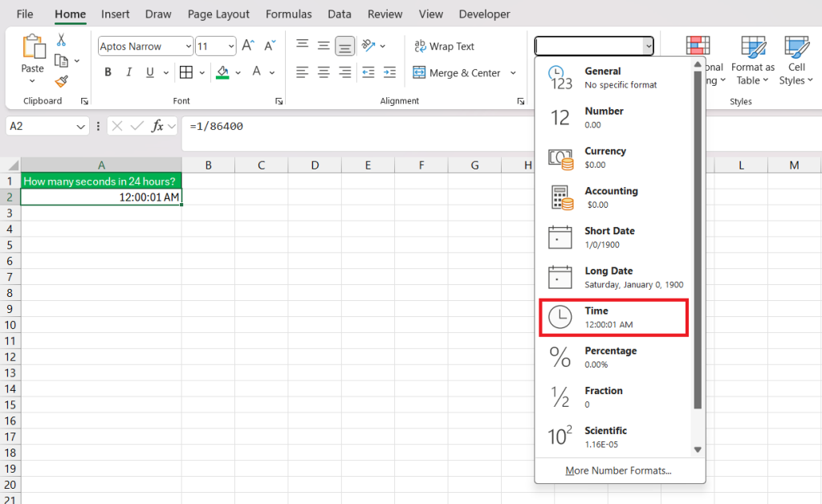Click the Borders grid icon
The width and height of the screenshot is (822, 504).
pos(186,73)
